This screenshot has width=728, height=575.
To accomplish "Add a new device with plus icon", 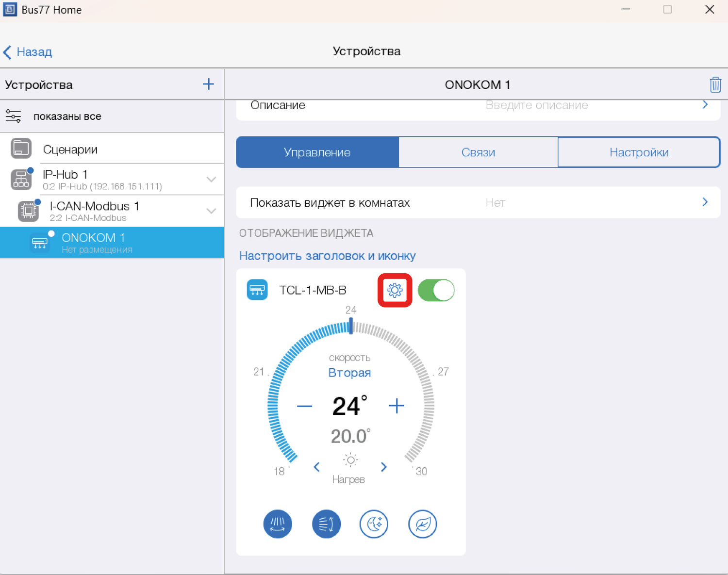I will pos(208,84).
